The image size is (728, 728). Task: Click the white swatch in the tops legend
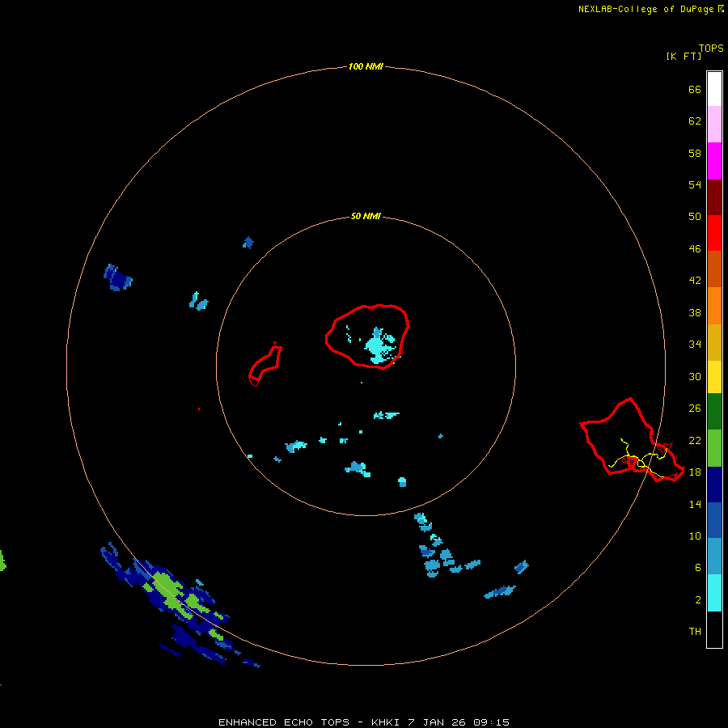click(x=714, y=89)
